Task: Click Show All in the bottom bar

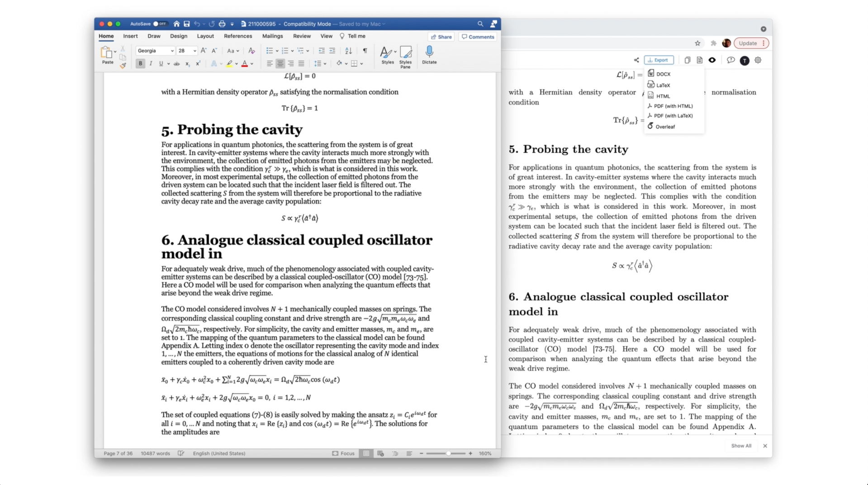Action: coord(741,446)
